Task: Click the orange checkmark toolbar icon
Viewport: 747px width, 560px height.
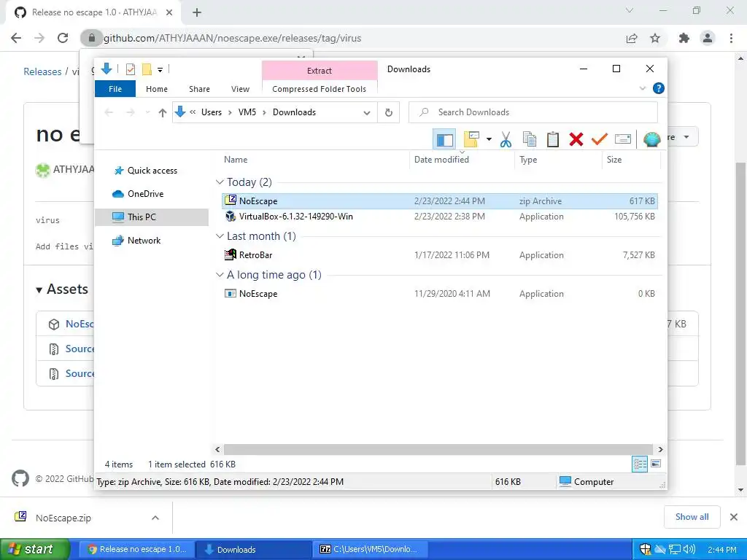Action: pyautogui.click(x=600, y=139)
